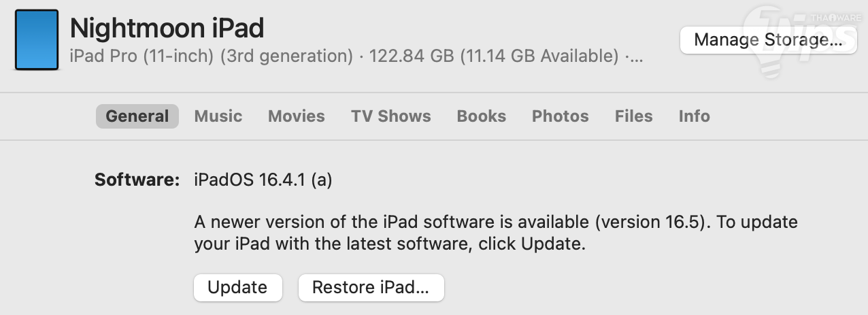Viewport: 868px width, 315px height.
Task: Open the Photos tab
Action: 560,116
